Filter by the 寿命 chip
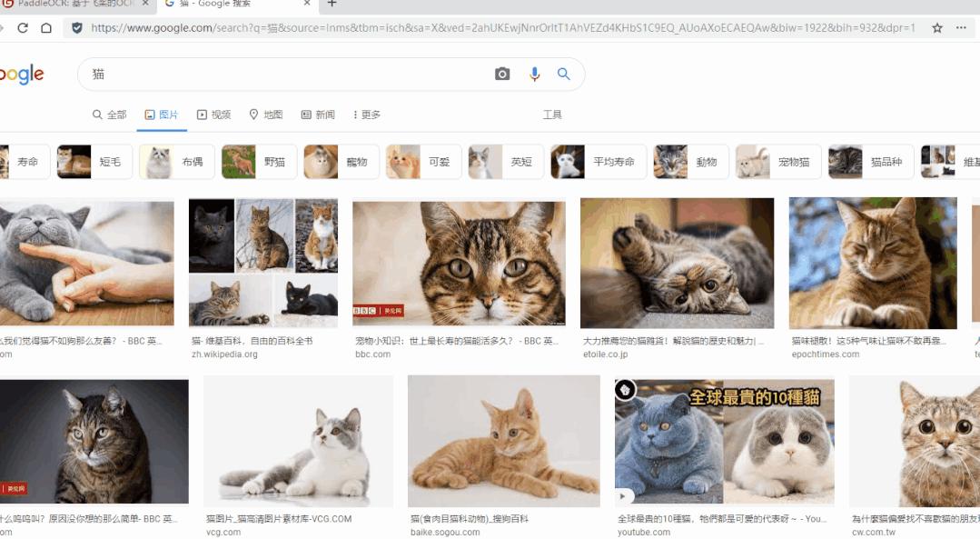The width and height of the screenshot is (980, 539). pos(24,162)
